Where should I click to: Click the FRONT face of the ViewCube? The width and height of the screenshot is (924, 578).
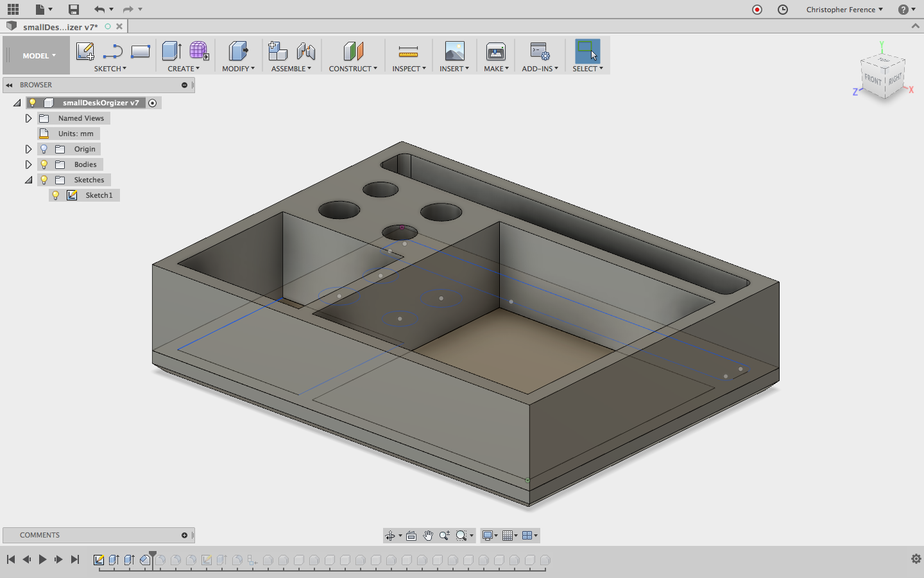(873, 80)
